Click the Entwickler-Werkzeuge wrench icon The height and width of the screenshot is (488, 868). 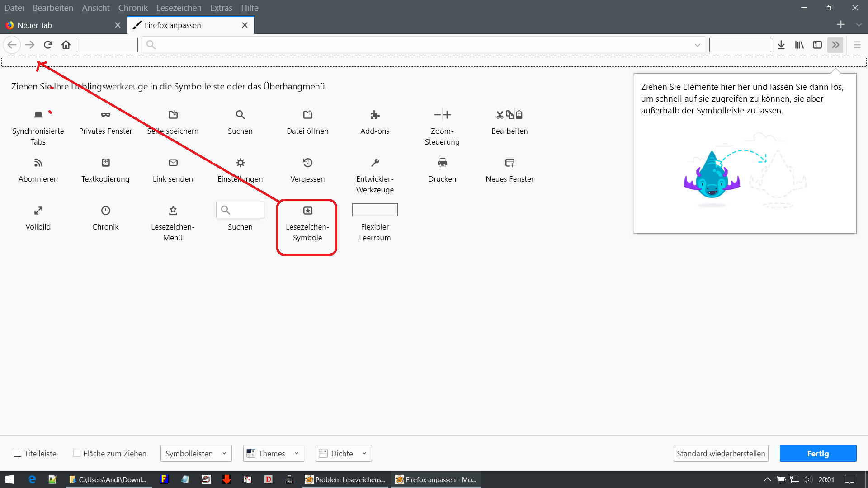pyautogui.click(x=375, y=163)
